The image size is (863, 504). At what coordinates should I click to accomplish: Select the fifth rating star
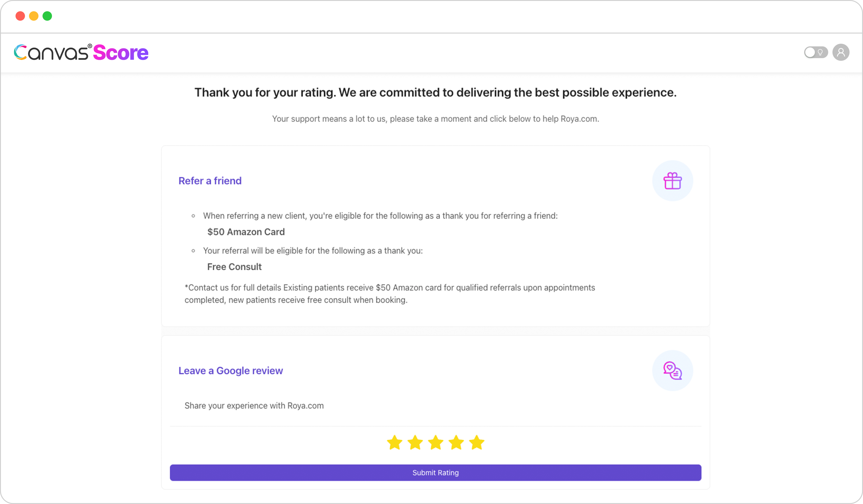(477, 442)
